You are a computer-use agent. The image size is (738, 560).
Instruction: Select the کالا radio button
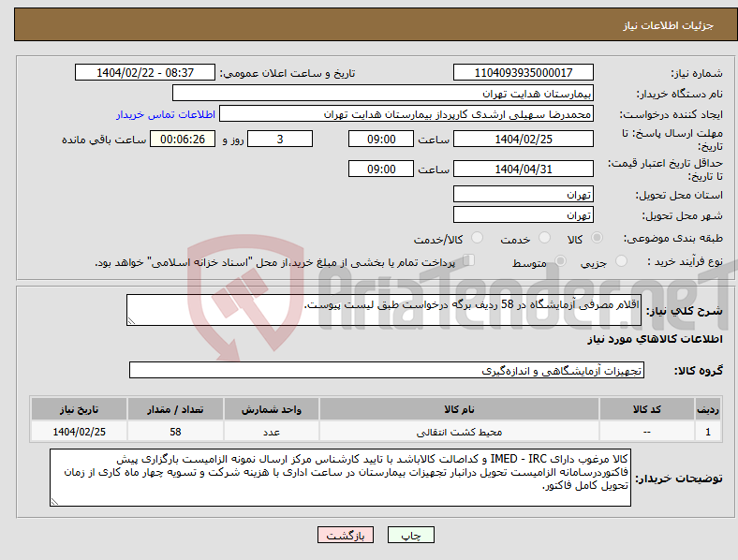point(597,238)
